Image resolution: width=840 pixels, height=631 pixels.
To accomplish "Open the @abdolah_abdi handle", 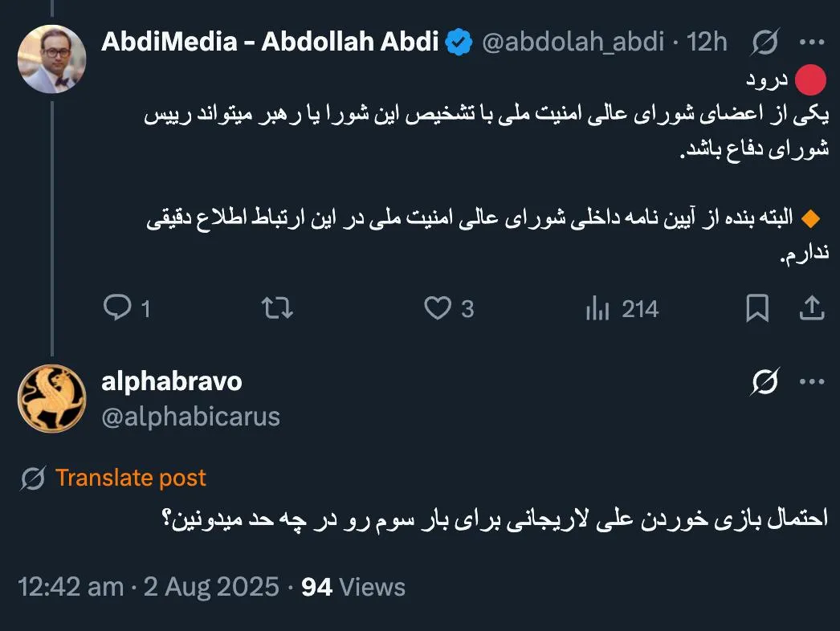I will [575, 42].
